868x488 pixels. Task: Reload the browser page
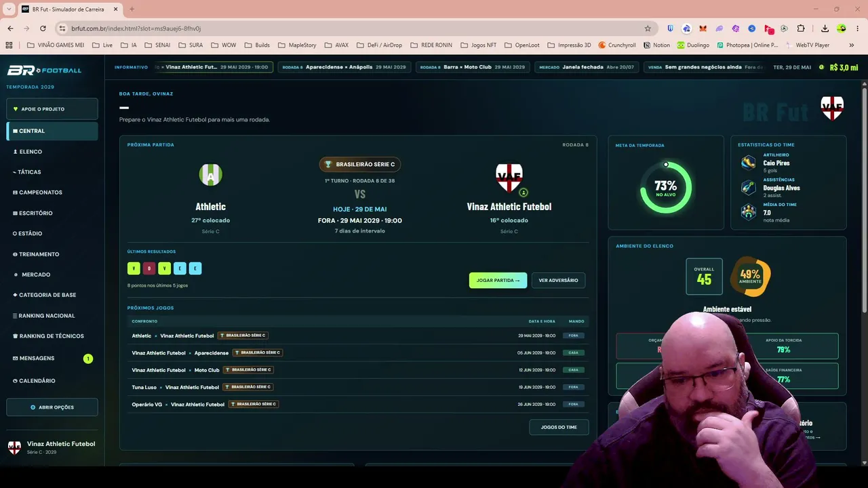click(x=43, y=28)
